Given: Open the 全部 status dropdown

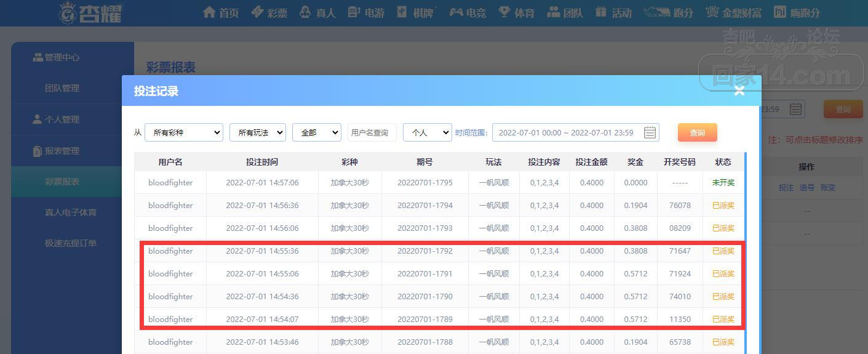Looking at the screenshot, I should (317, 132).
